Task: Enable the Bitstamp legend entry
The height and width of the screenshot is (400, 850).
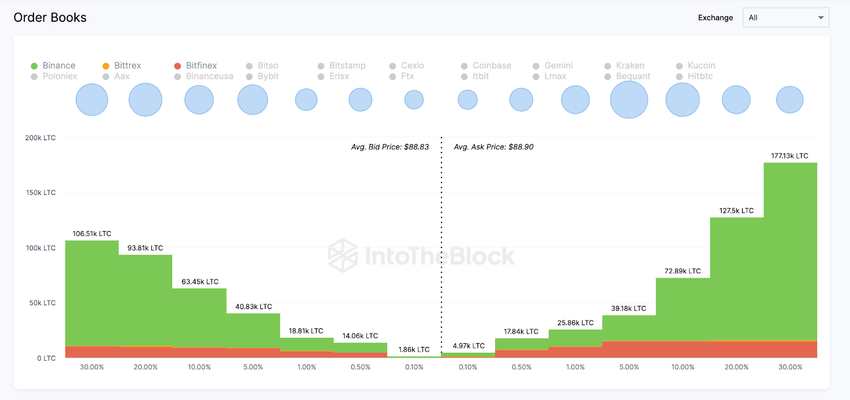Action: (347, 66)
